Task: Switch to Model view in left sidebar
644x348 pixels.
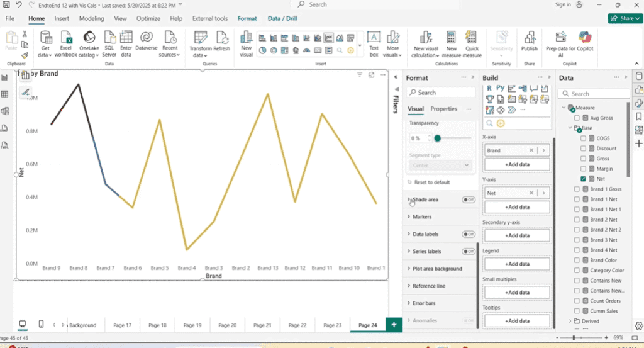Action: [5, 111]
